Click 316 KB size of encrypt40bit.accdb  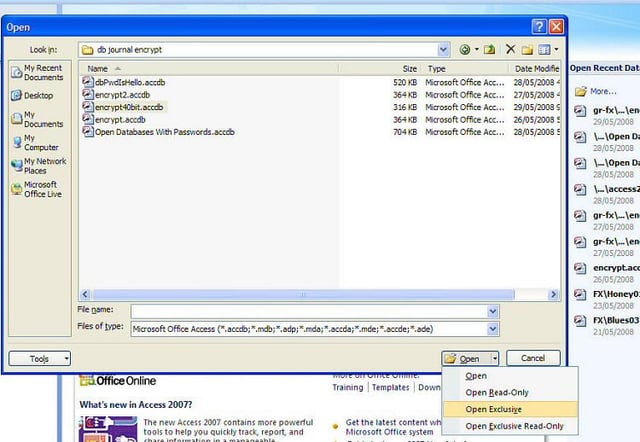(x=405, y=107)
